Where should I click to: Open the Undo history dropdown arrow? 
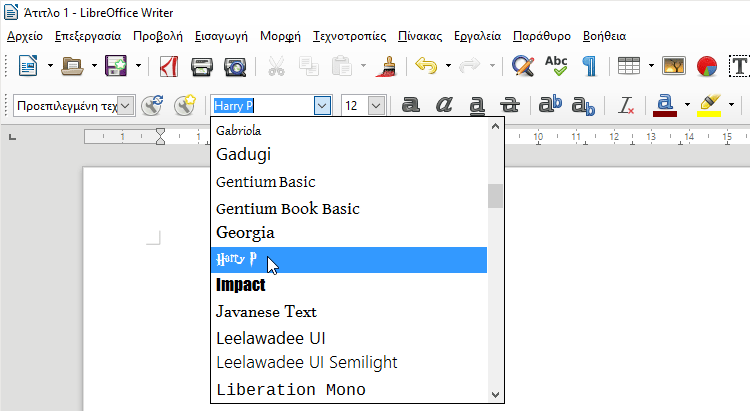(x=448, y=66)
